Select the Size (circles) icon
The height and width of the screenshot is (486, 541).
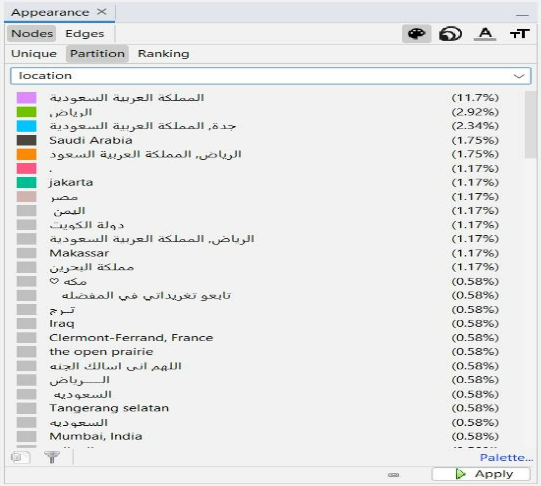tap(450, 34)
